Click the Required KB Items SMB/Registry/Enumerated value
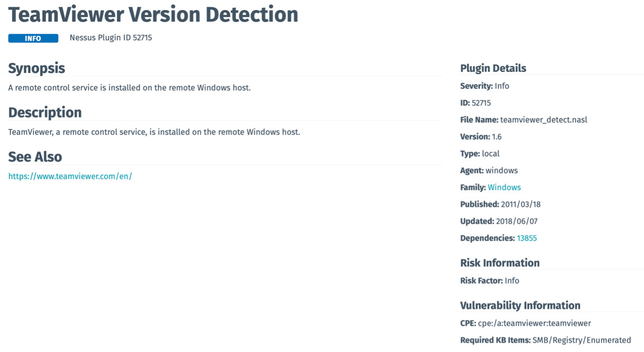Screen dimensions: 644x352 click(x=582, y=340)
